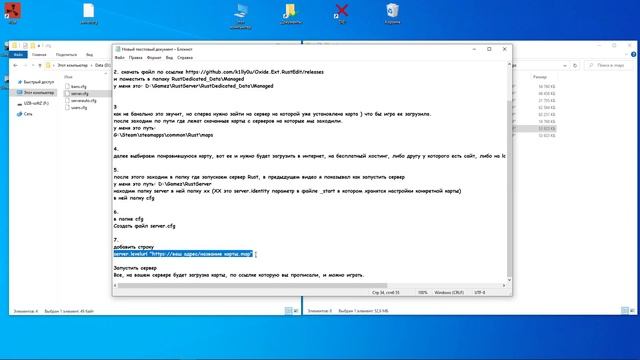Open the Вид menu in Notepad
Image resolution: width=640 pixels, height=360 pixels.
click(x=169, y=58)
